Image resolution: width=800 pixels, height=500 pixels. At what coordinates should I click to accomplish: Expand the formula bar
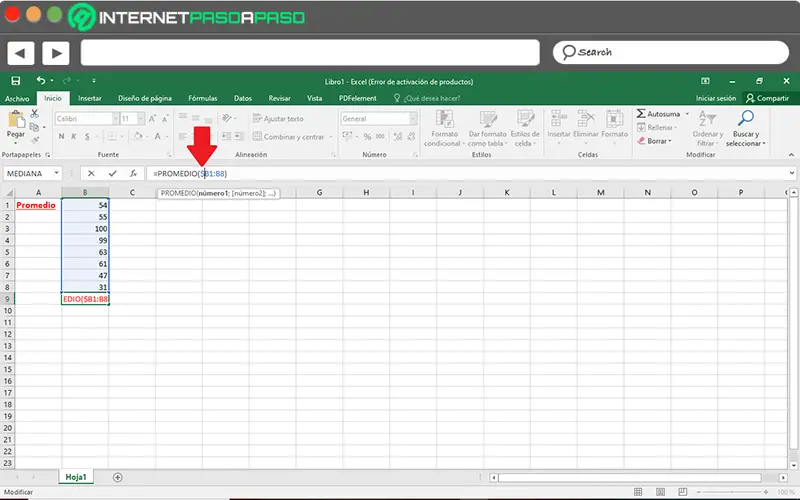point(791,173)
